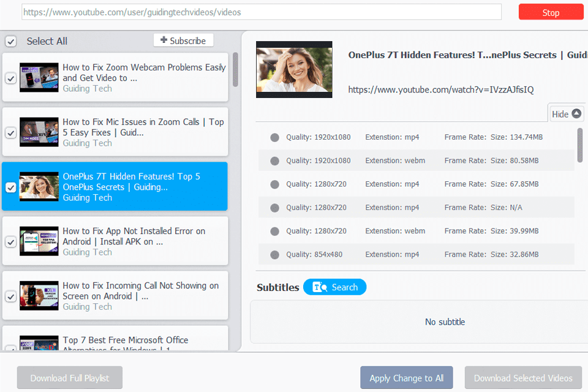Click the 'Size: 80.58MB' text
The height and width of the screenshot is (392, 588).
(x=514, y=160)
